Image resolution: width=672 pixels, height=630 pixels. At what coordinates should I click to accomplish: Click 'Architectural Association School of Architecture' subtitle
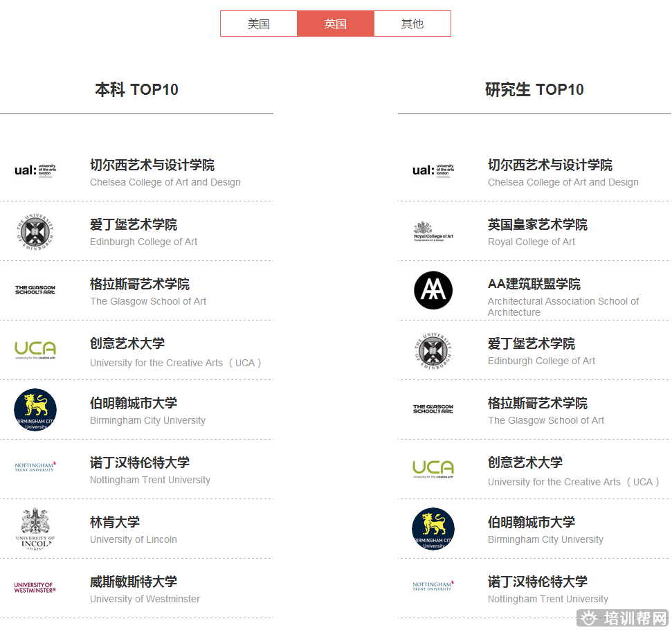tap(563, 307)
